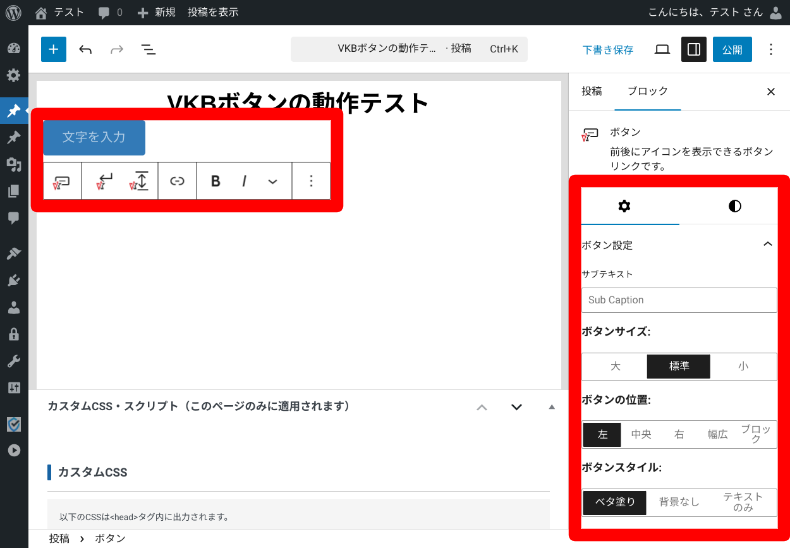Open the editor options kebab menu
This screenshot has height=548, width=790.
point(771,49)
